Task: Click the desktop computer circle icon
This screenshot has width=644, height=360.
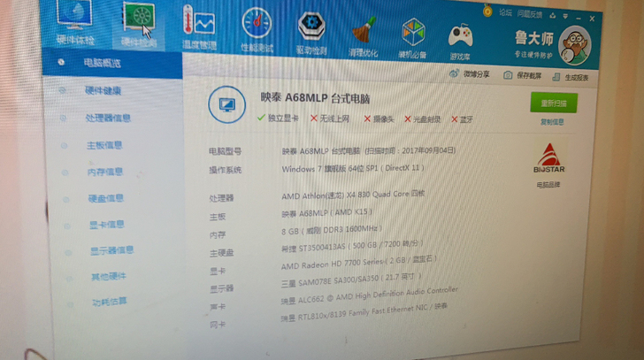Action: coord(226,104)
